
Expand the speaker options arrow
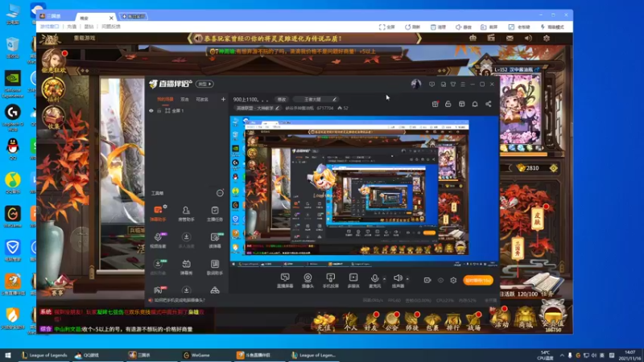point(407,278)
